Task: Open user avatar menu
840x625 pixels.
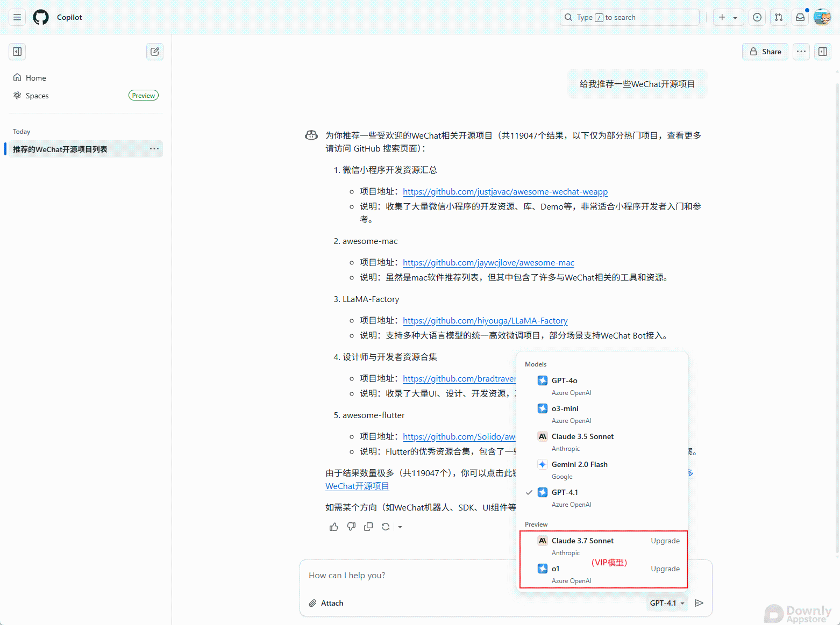Action: pos(822,17)
